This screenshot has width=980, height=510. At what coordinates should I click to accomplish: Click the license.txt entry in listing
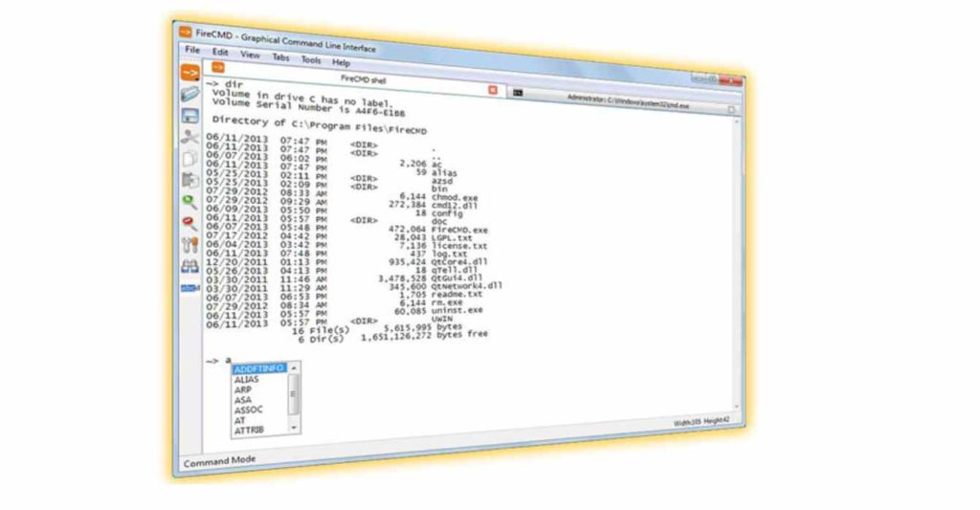click(459, 246)
